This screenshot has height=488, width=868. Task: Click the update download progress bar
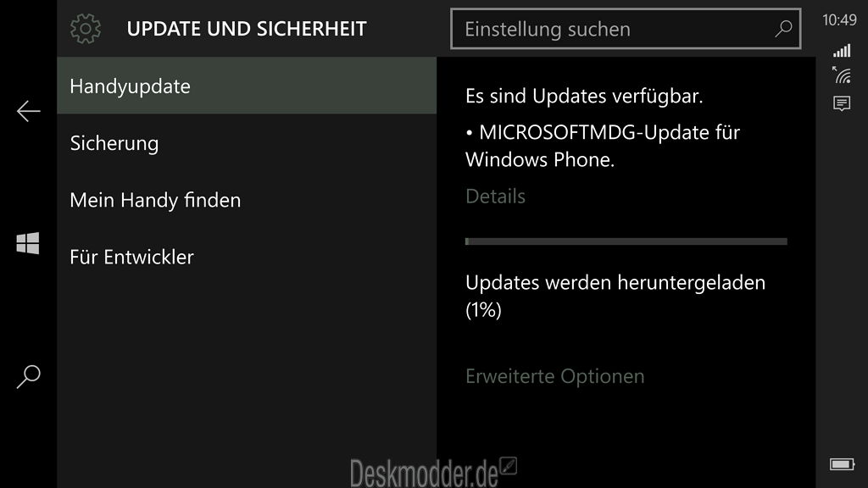coord(626,241)
